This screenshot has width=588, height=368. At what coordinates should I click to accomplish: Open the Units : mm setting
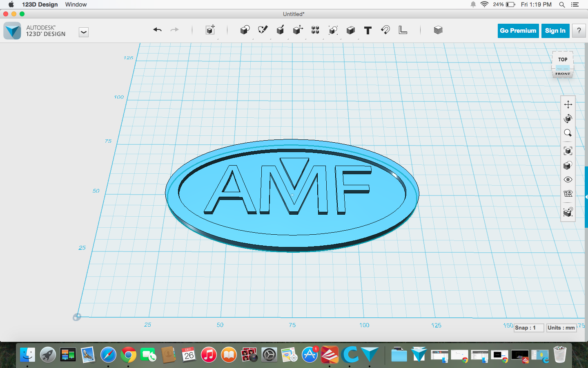(561, 328)
